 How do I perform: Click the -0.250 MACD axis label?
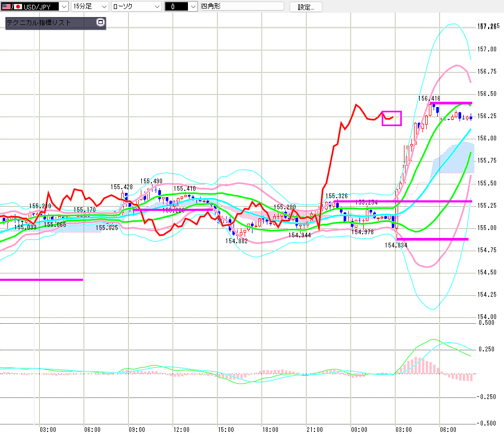(x=487, y=397)
